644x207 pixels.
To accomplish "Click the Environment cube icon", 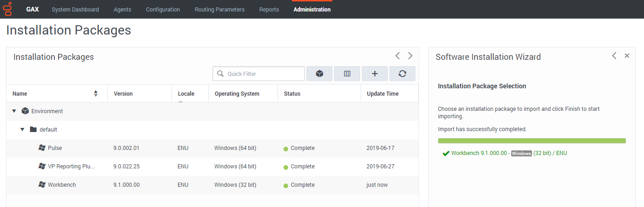I will 25,111.
